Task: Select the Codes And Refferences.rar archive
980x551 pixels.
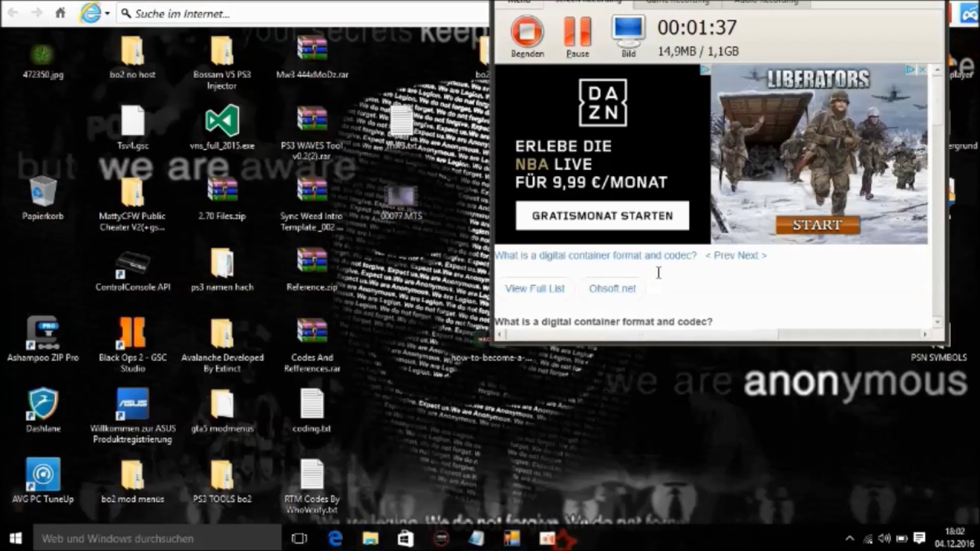Action: [x=312, y=345]
